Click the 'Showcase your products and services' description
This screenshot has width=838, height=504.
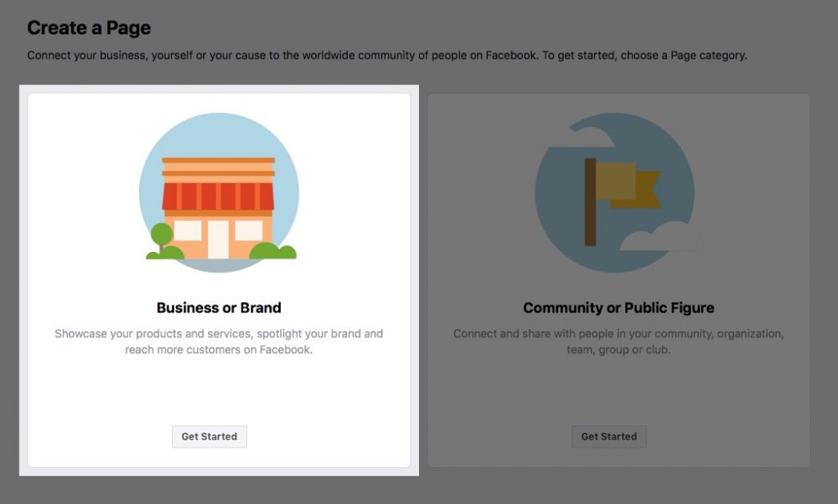(219, 341)
